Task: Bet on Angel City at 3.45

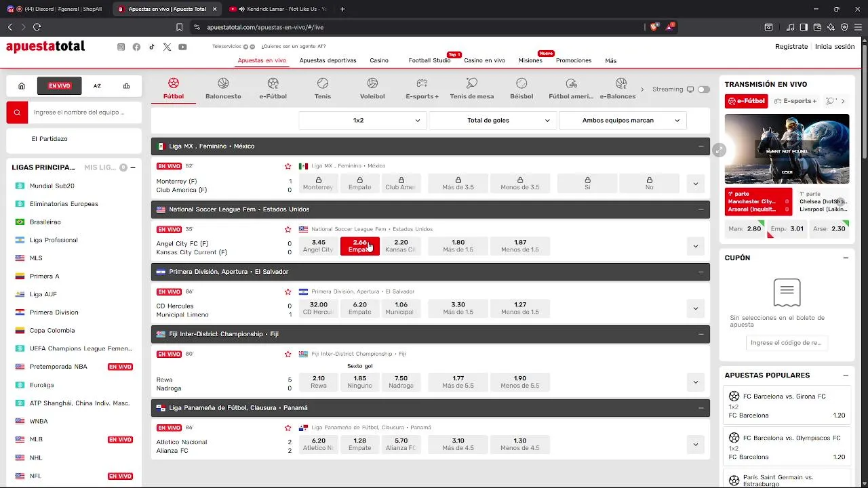Action: pyautogui.click(x=318, y=246)
